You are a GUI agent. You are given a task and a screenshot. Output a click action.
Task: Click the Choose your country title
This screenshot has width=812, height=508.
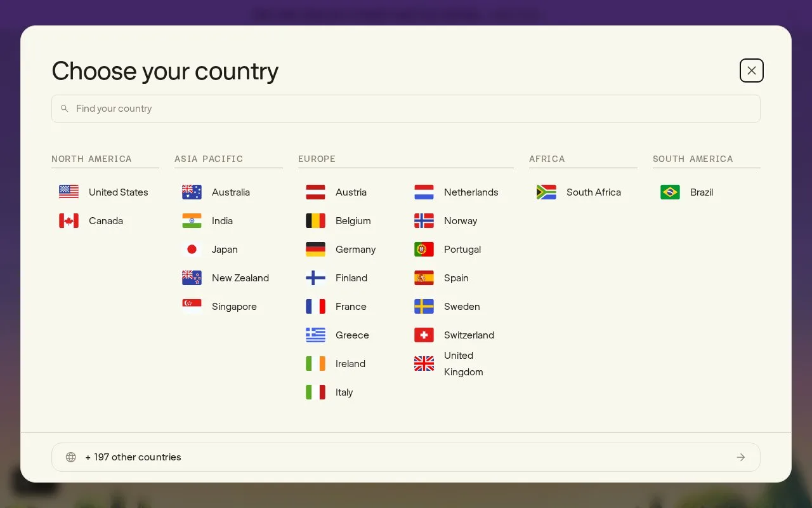click(x=165, y=70)
